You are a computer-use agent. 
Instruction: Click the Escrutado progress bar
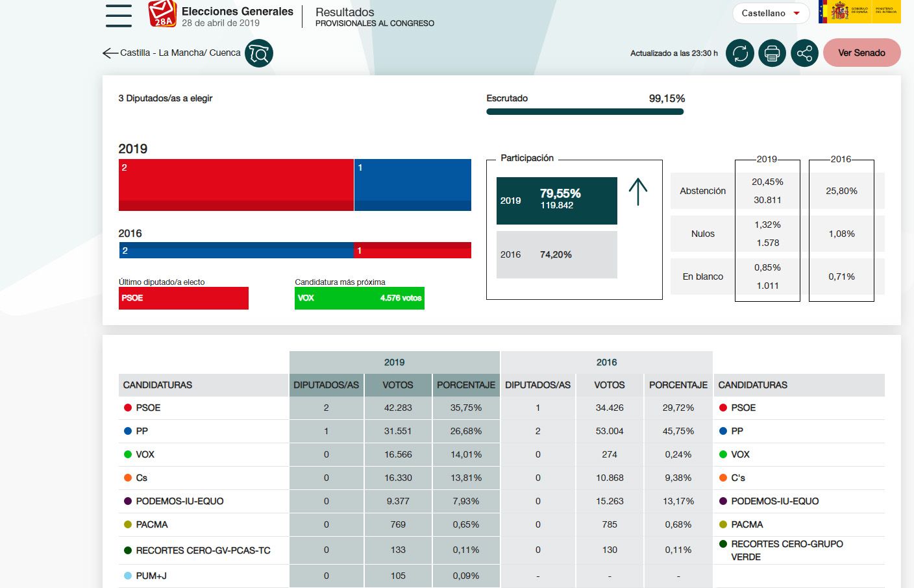585,111
